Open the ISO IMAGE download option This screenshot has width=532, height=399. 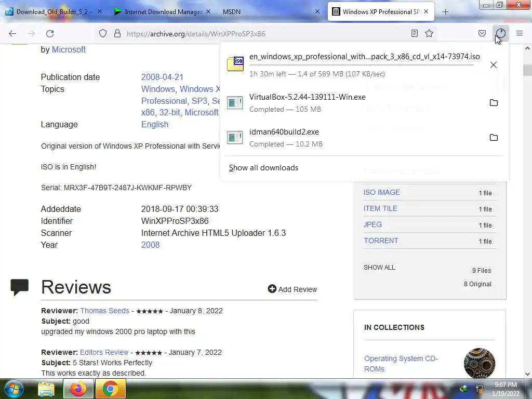(382, 192)
